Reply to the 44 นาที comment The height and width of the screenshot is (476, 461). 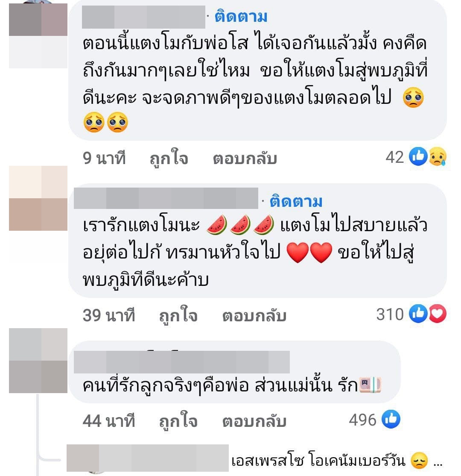tap(254, 421)
